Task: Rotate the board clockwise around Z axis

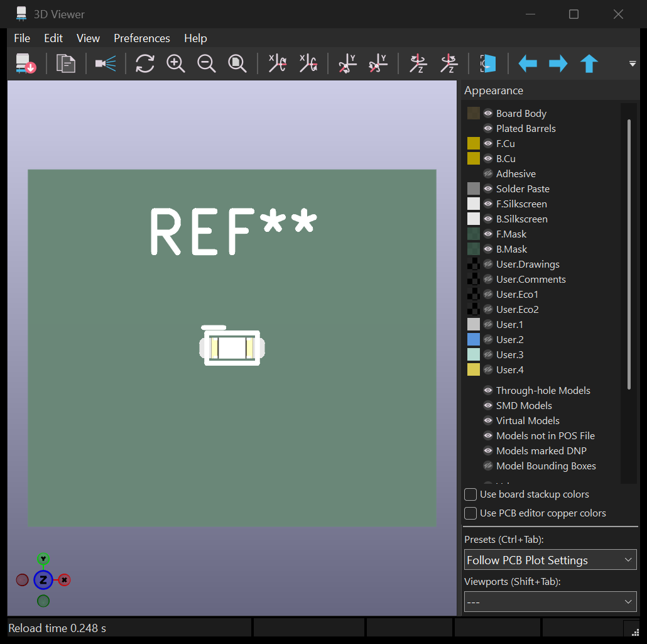Action: click(x=418, y=63)
